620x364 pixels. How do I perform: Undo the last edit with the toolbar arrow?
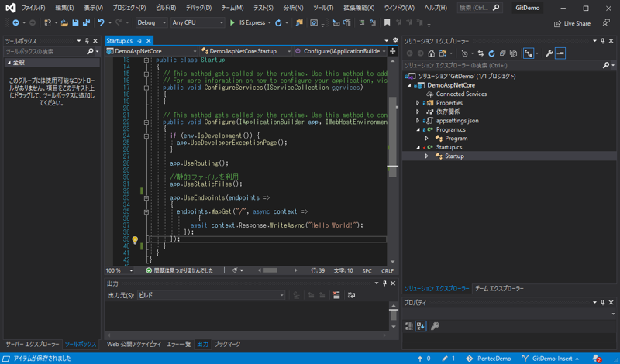coord(102,23)
